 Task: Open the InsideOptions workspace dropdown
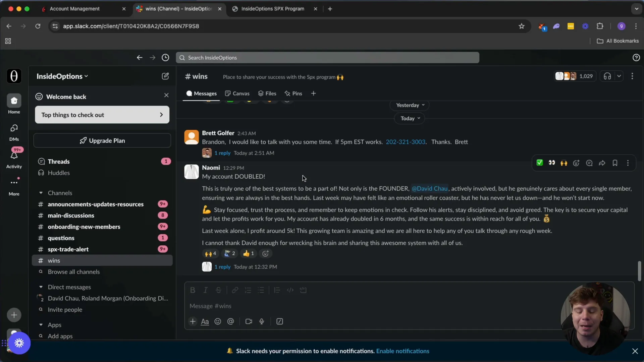coord(62,76)
